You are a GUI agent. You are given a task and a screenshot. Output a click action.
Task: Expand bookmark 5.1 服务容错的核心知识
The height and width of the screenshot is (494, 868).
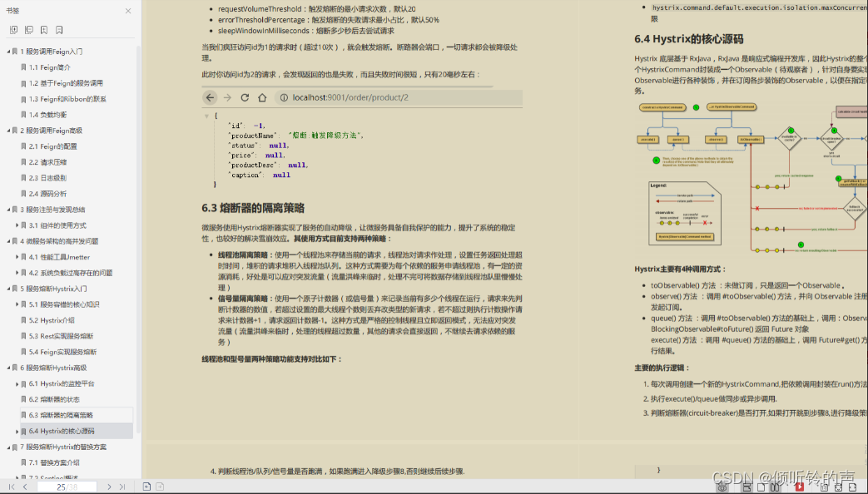coord(17,305)
